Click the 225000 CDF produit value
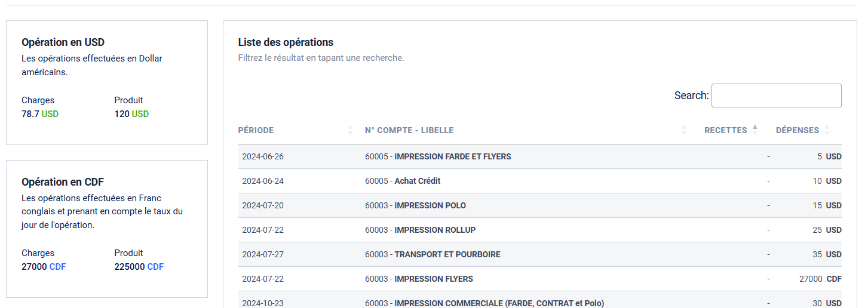868x308 pixels. (x=139, y=267)
